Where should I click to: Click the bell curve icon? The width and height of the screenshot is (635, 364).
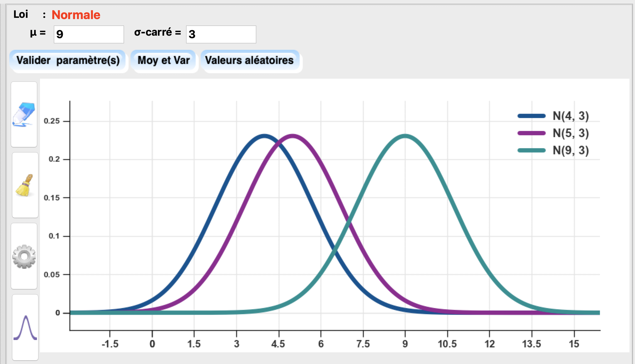(x=25, y=328)
